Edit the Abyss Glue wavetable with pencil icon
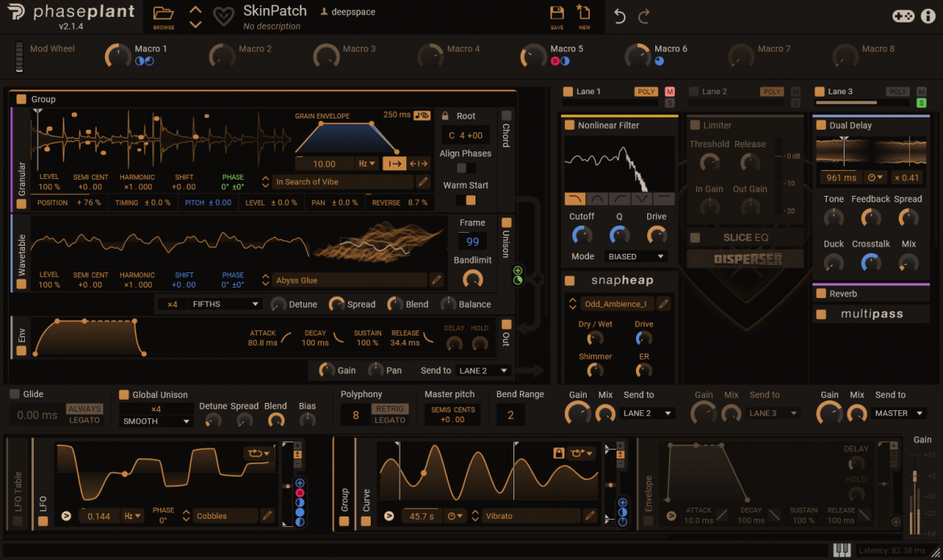 coord(436,280)
